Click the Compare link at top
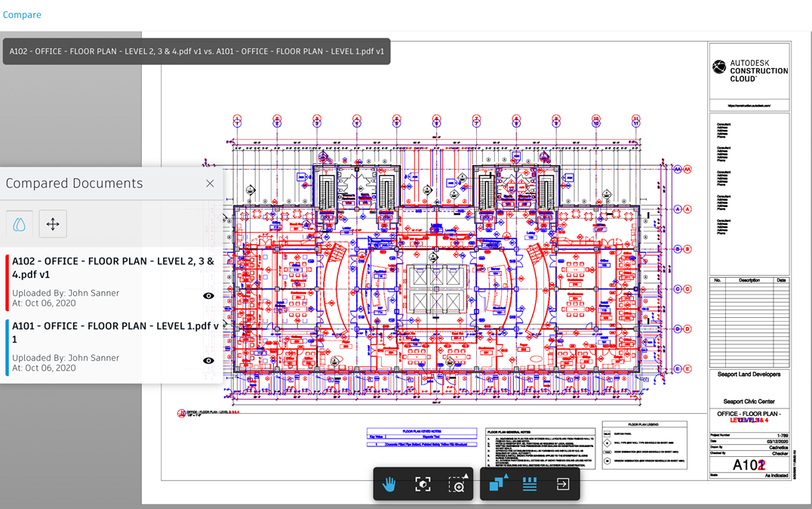The image size is (812, 509). click(22, 14)
